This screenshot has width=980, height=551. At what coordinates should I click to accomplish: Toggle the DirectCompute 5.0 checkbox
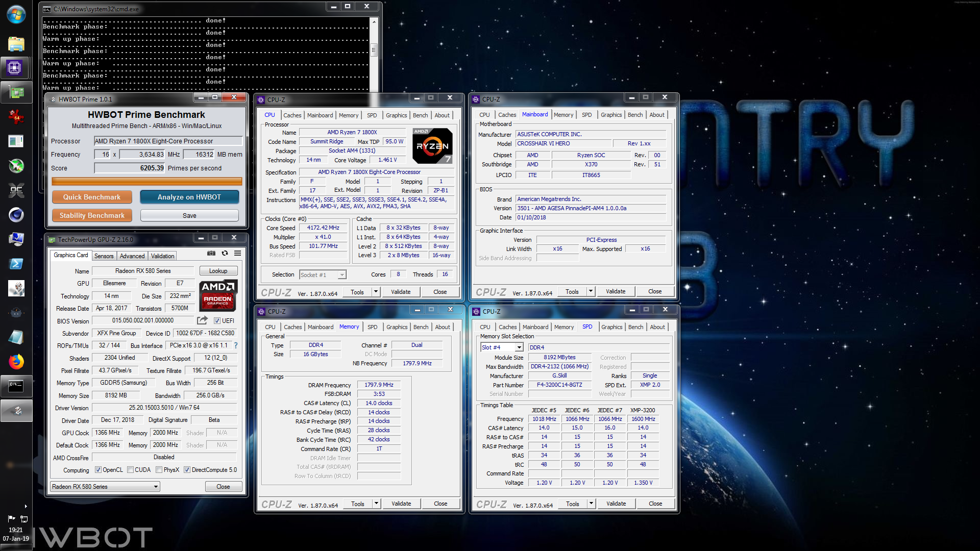coord(187,470)
